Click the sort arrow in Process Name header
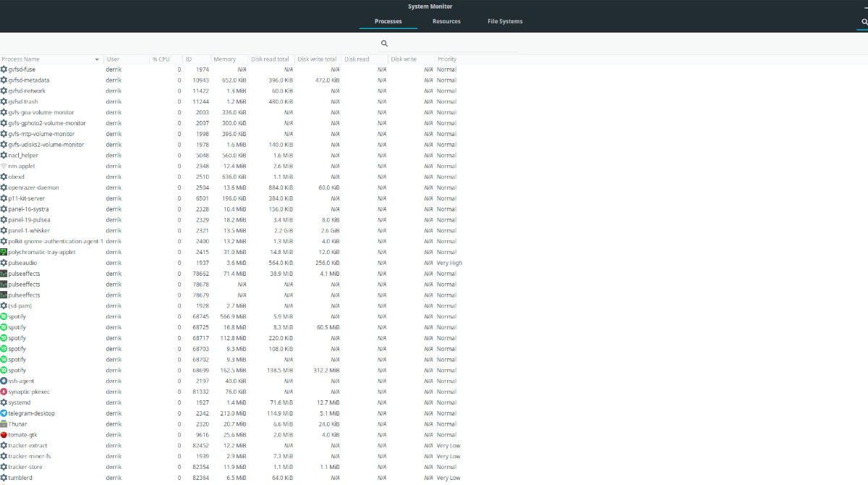868x485 pixels. 97,59
